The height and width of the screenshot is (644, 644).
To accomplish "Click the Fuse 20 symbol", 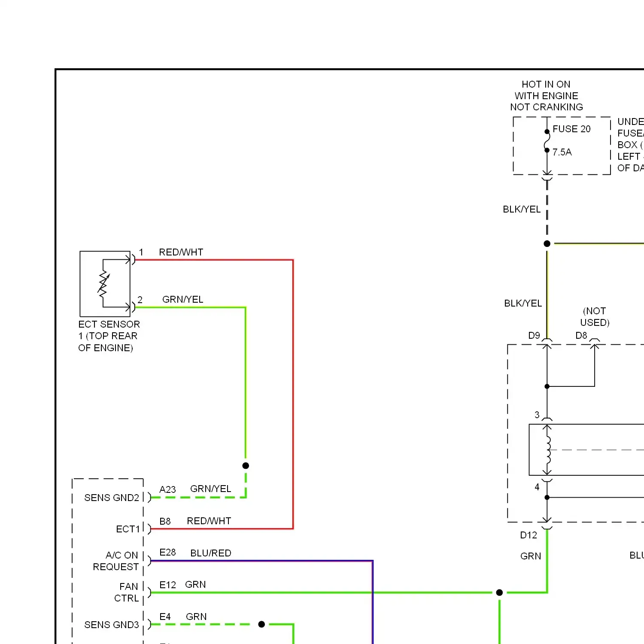I will [547, 141].
